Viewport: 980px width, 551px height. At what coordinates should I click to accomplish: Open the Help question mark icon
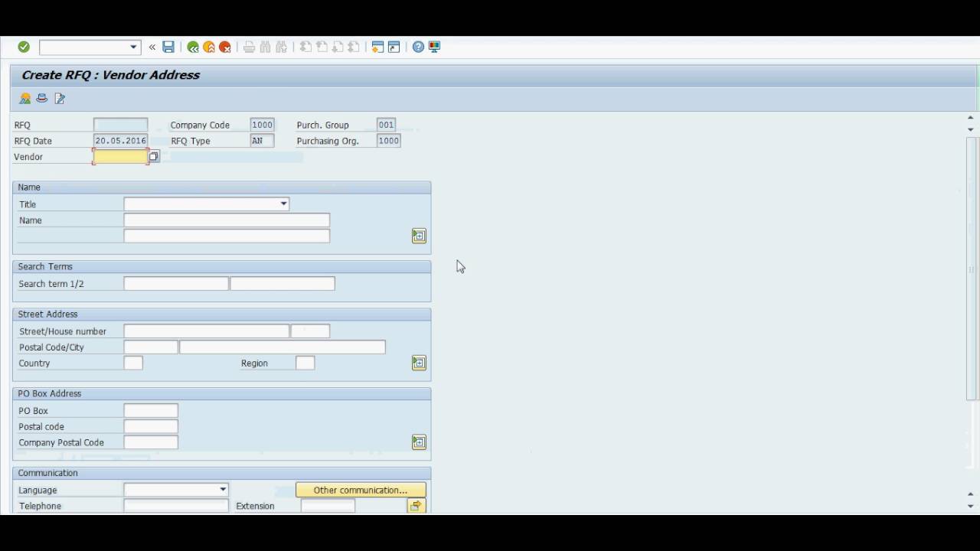418,47
